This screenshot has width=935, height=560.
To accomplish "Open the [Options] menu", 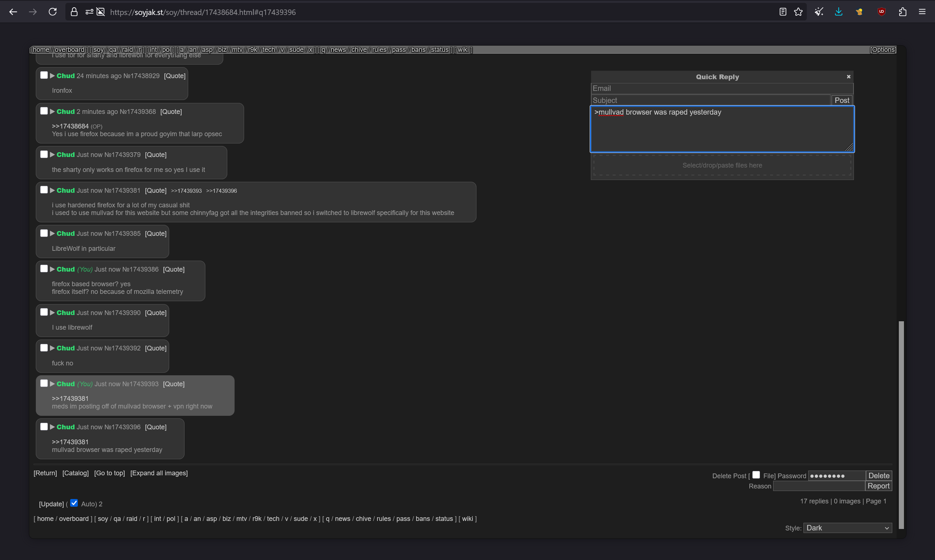I will click(883, 49).
